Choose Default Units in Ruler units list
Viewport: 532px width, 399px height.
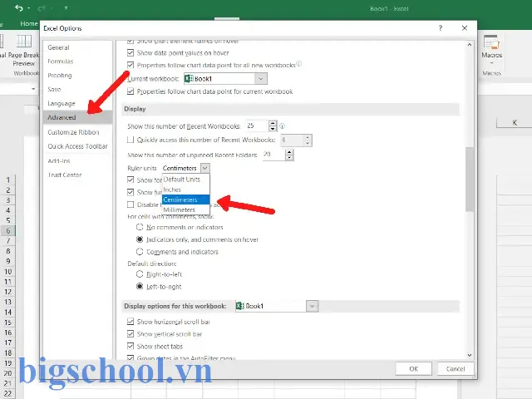tap(186, 180)
